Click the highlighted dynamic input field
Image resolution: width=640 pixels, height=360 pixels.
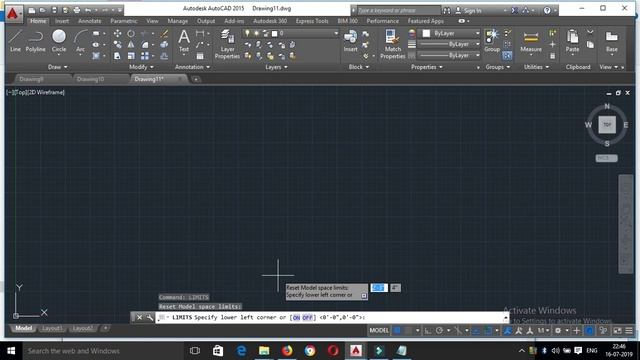[x=379, y=288]
